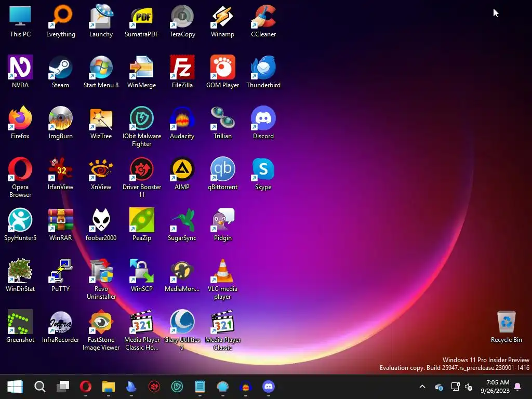This screenshot has height=399, width=532.
Task: Click the Audacity desktop icon
Action: tap(182, 123)
